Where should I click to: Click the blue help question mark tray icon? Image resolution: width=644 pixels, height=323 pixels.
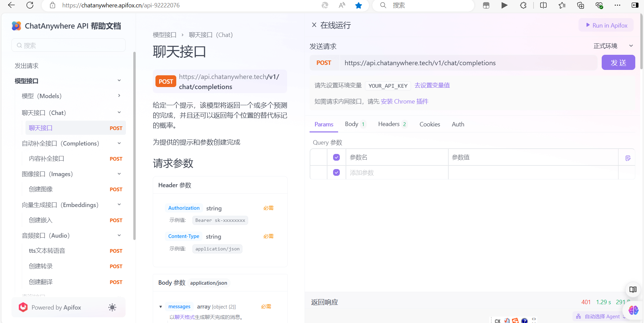[x=524, y=321]
